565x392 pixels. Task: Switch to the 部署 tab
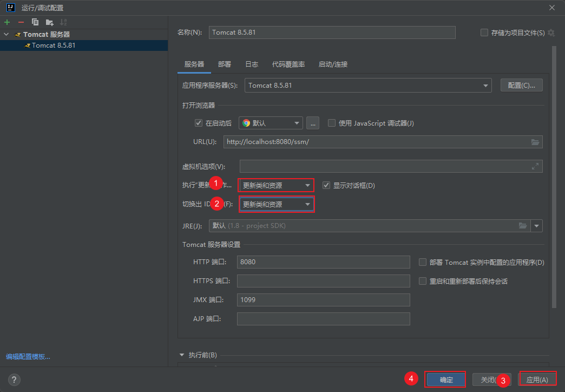[x=225, y=64]
